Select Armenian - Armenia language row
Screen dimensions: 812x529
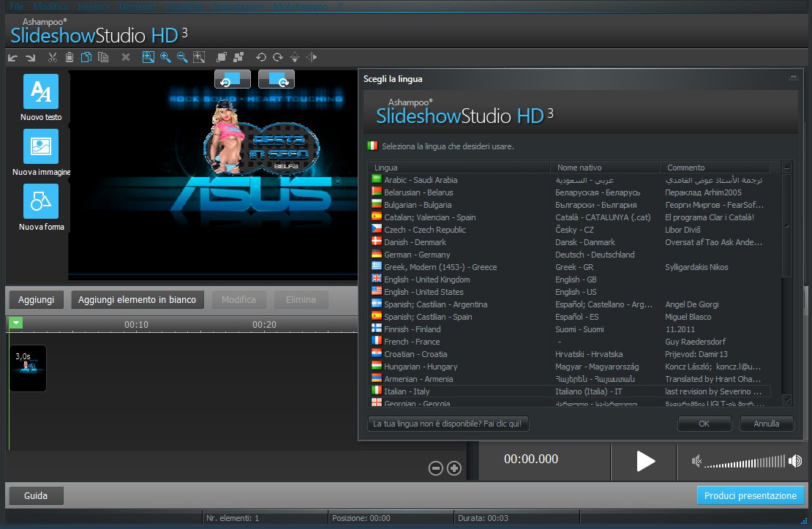[x=570, y=379]
